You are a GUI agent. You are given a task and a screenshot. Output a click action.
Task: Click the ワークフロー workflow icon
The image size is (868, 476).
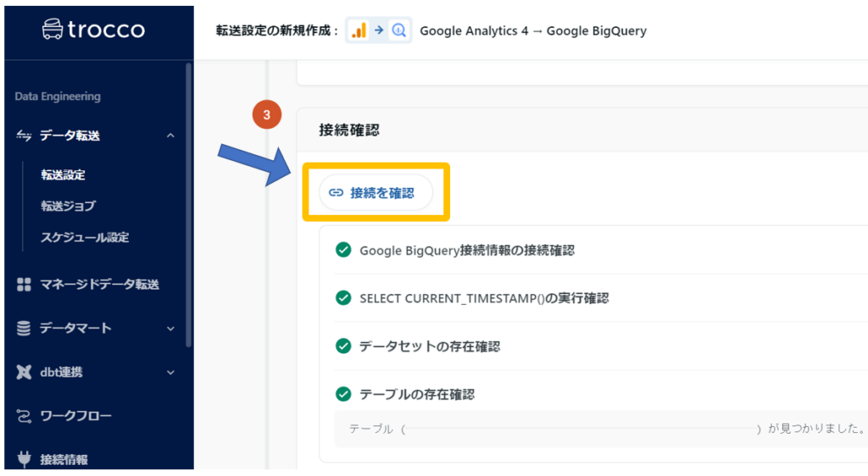[24, 416]
